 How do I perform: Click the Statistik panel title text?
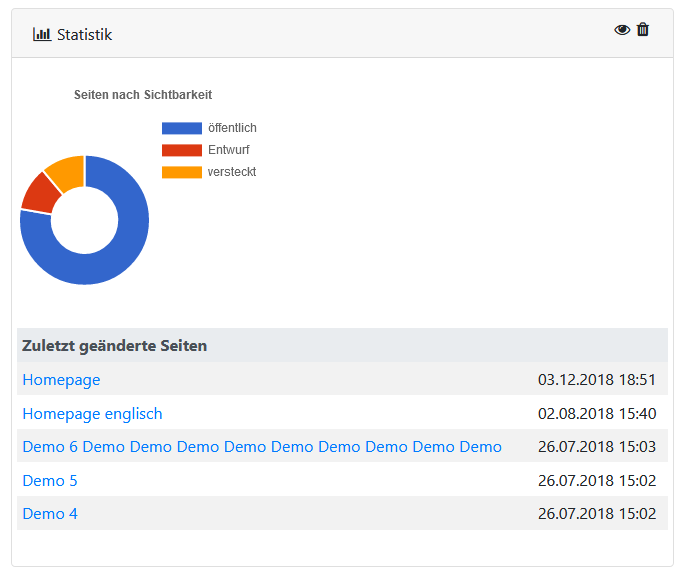pyautogui.click(x=84, y=34)
